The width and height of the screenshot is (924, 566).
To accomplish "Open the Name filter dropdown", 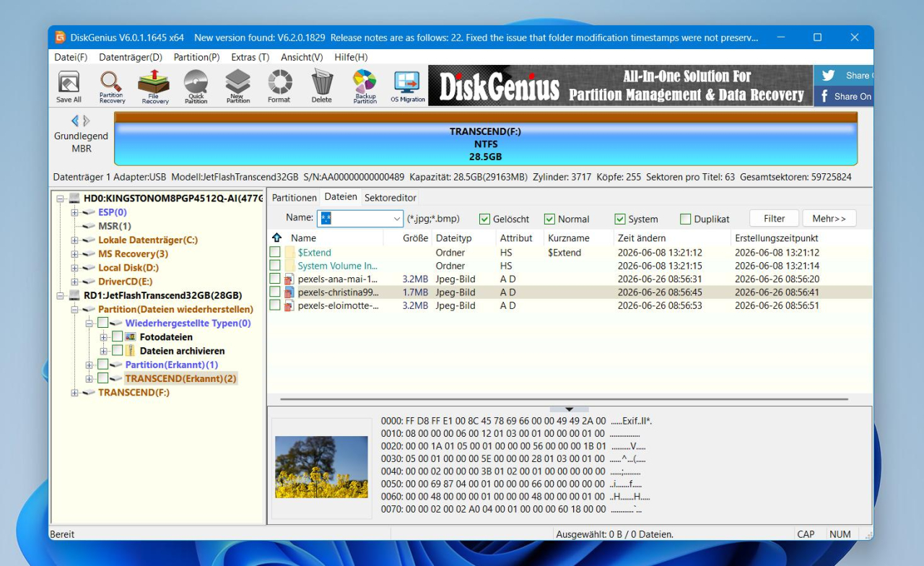I will coord(397,219).
